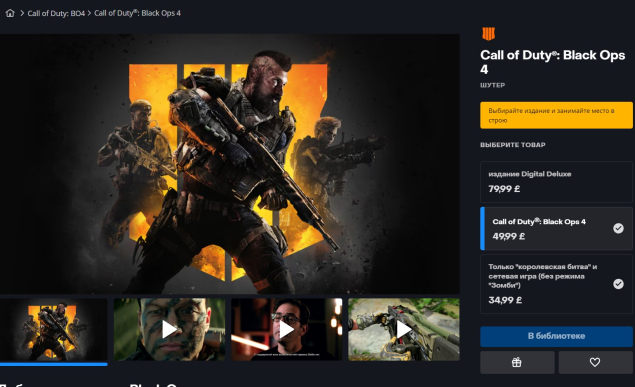Select the first artwork thumbnail
This screenshot has height=387, width=635.
(53, 329)
